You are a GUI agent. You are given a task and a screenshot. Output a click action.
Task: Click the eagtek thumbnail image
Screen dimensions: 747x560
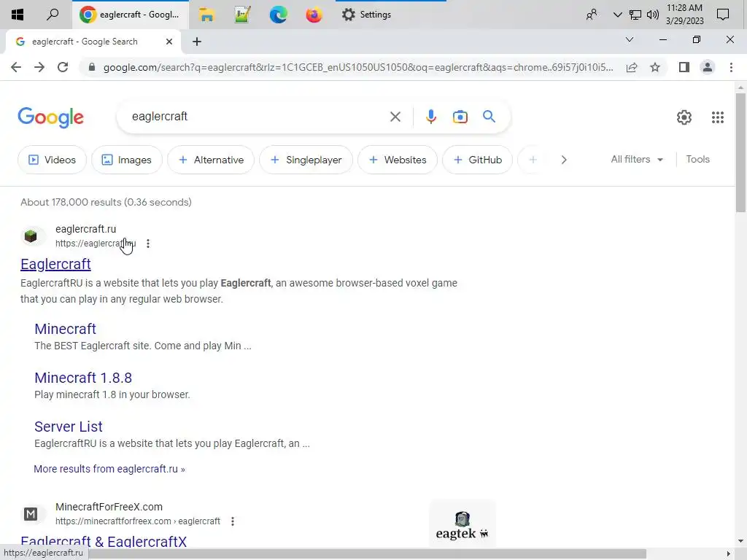pyautogui.click(x=462, y=524)
